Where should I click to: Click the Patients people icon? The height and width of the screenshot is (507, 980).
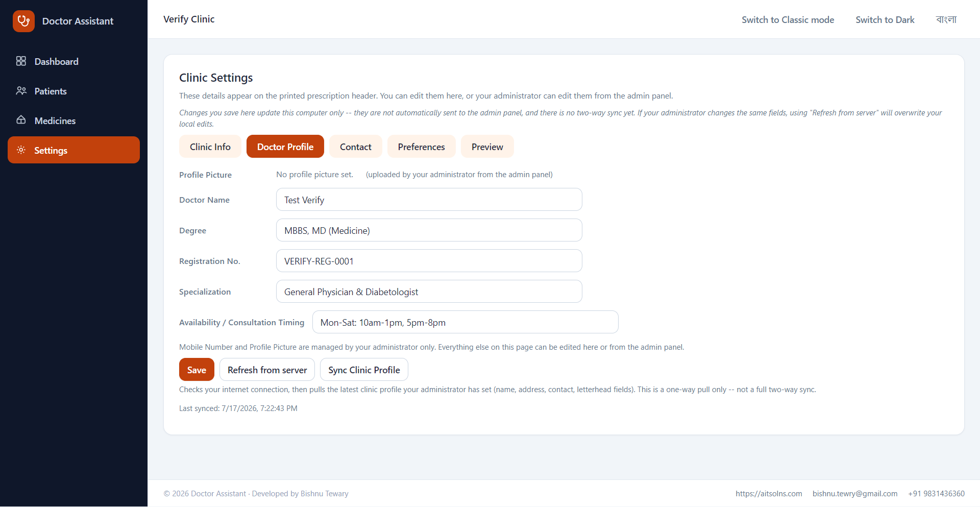tap(21, 91)
